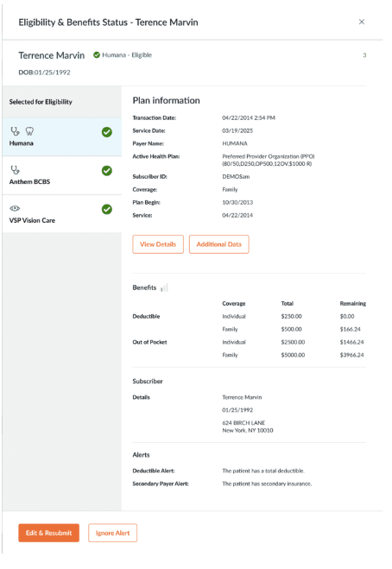The width and height of the screenshot is (392, 569).
Task: Click the green check on Humana row
Action: [107, 132]
